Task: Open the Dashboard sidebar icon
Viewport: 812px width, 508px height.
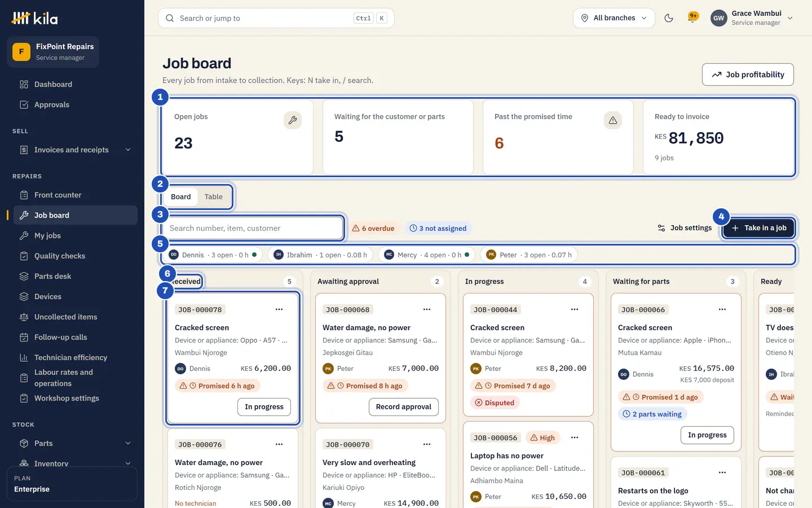Action: tap(24, 84)
